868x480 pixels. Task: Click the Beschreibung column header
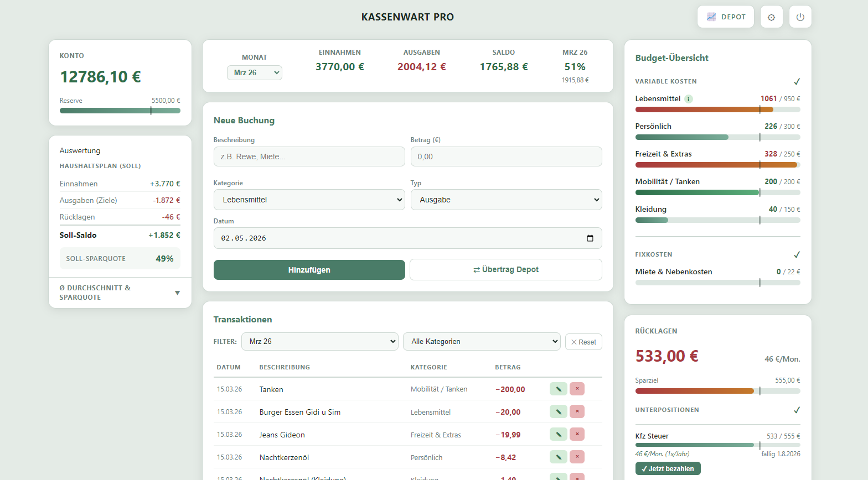(x=285, y=367)
